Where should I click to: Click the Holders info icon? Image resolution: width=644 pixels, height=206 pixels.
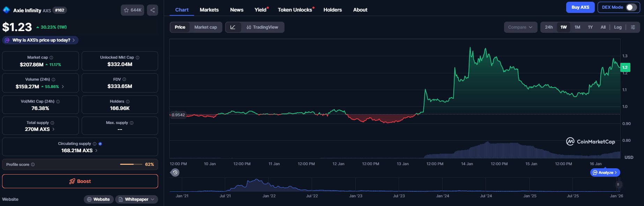(x=128, y=102)
